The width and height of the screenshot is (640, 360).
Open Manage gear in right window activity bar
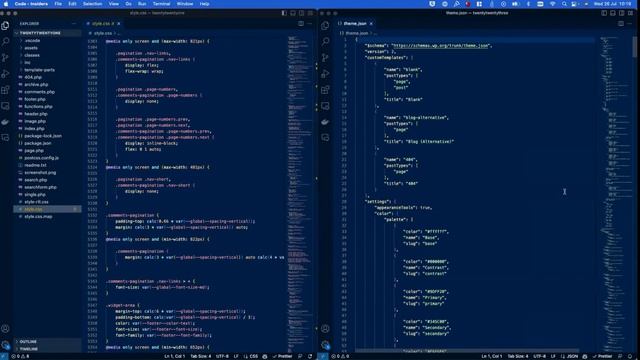(325, 345)
